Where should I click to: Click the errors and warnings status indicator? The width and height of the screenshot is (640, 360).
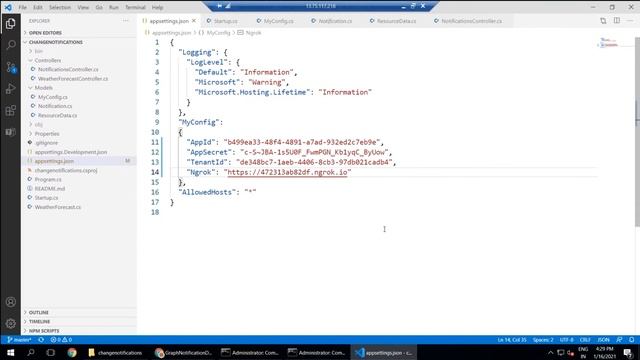pyautogui.click(x=61, y=340)
